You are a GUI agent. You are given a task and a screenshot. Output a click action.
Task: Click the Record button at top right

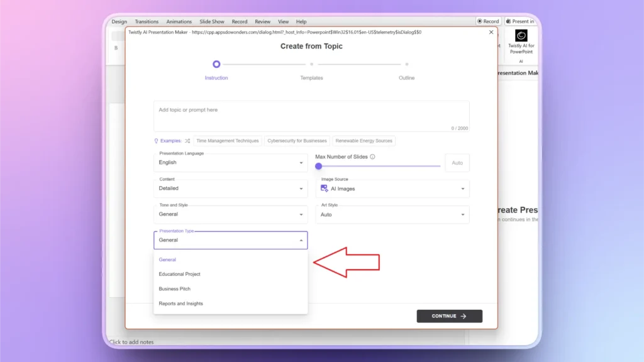coord(488,21)
